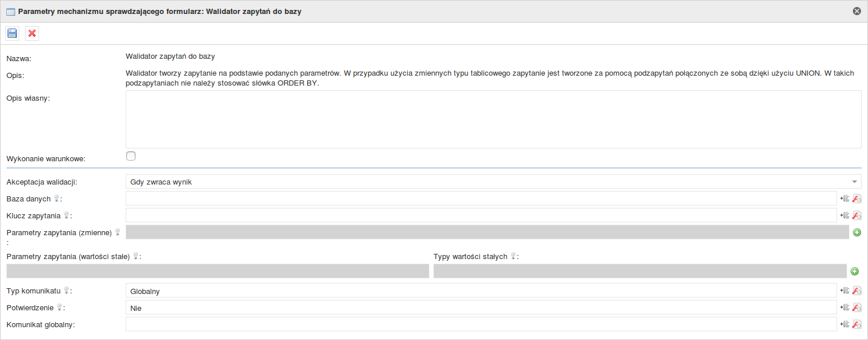Add a constant value parameter with the green plus
868x340 pixels.
pyautogui.click(x=855, y=271)
